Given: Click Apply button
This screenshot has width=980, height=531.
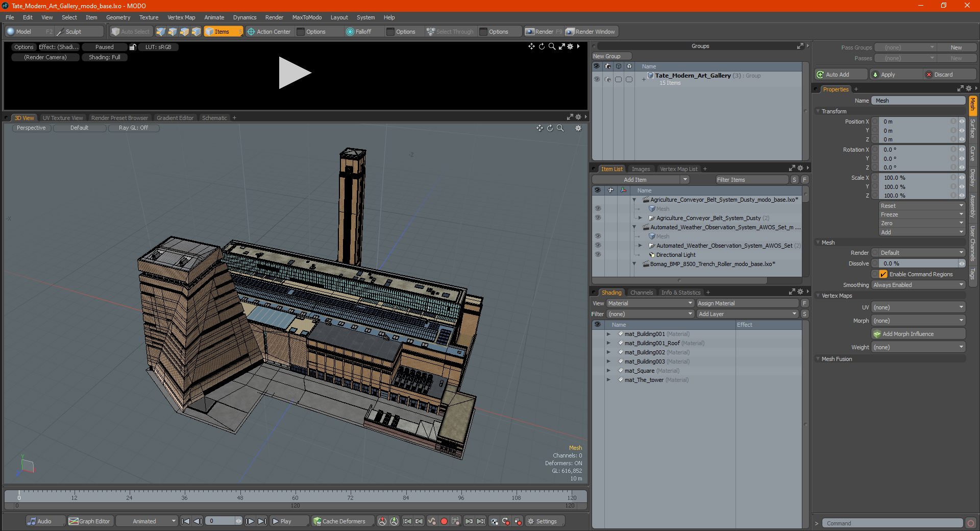Looking at the screenshot, I should pyautogui.click(x=896, y=75).
